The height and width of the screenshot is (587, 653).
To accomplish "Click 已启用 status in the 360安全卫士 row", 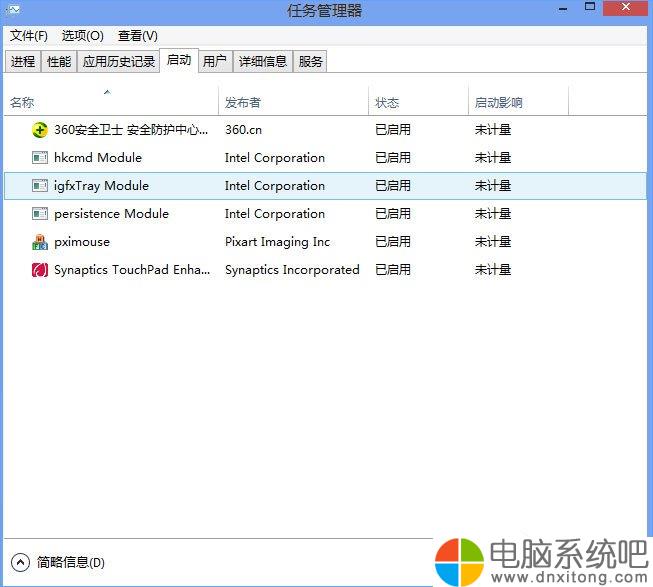I will pos(393,130).
